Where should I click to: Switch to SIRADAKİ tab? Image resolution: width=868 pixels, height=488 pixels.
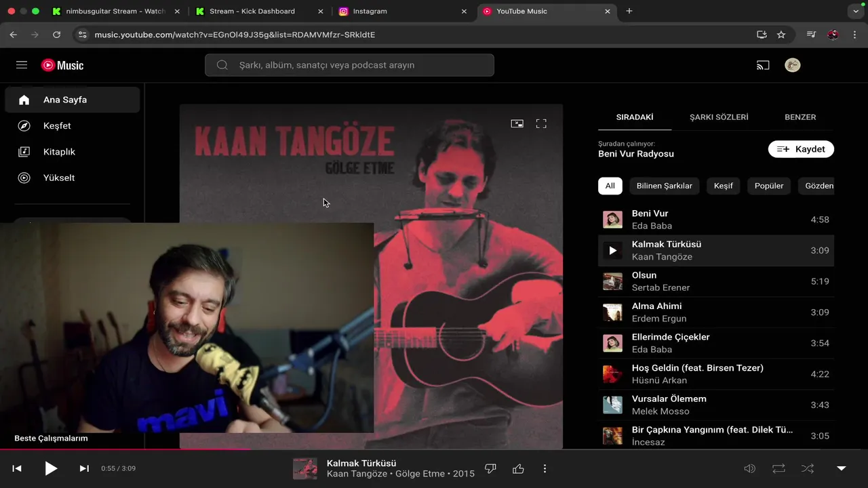tap(635, 117)
